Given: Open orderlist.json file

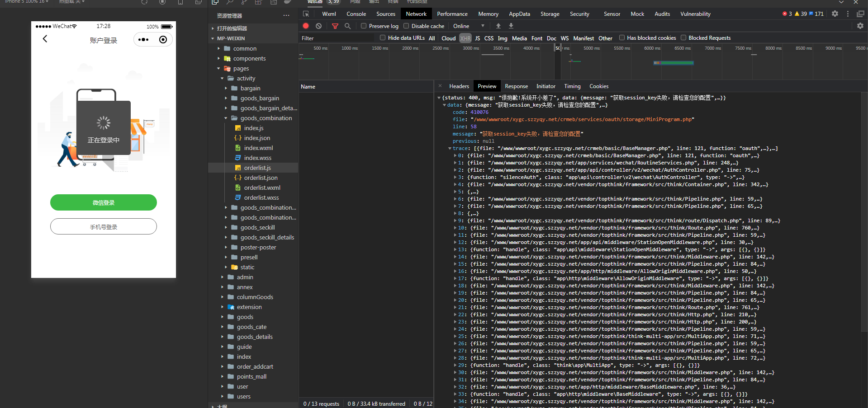Looking at the screenshot, I should pos(261,178).
